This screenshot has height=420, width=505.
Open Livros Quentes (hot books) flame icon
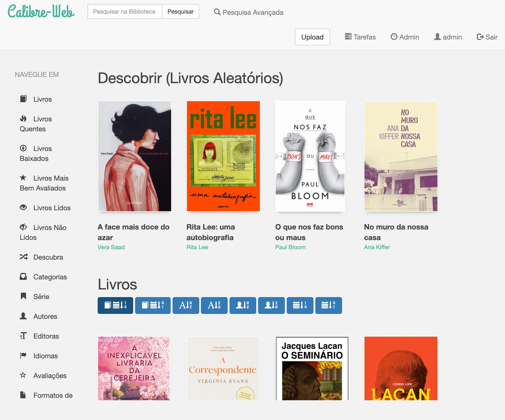[23, 118]
